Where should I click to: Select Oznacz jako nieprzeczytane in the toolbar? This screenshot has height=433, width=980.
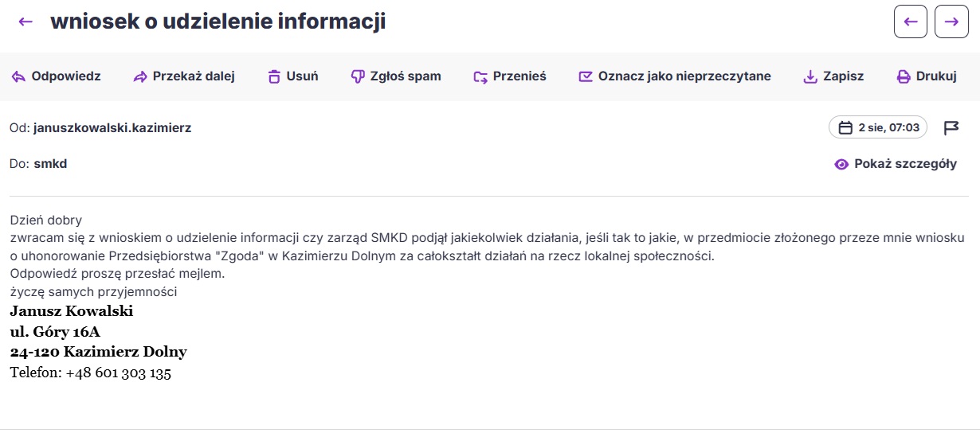click(x=675, y=76)
